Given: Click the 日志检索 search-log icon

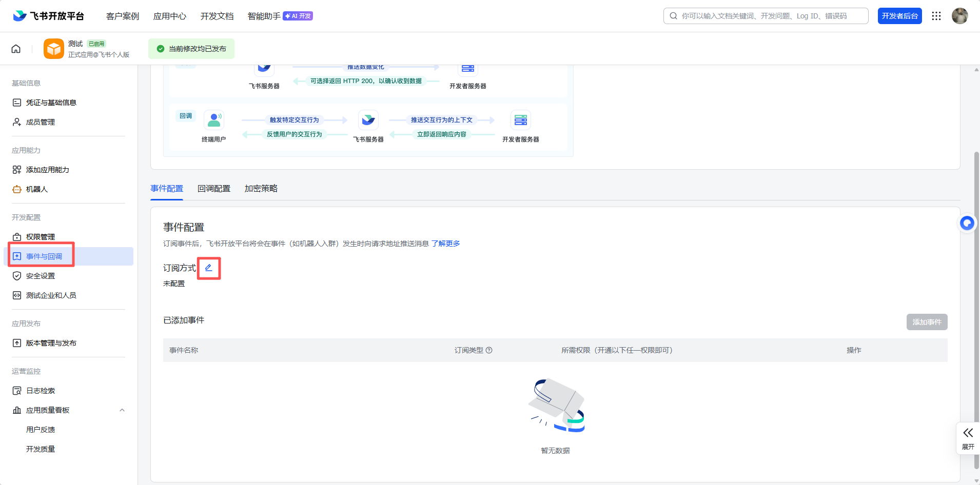Looking at the screenshot, I should 17,391.
